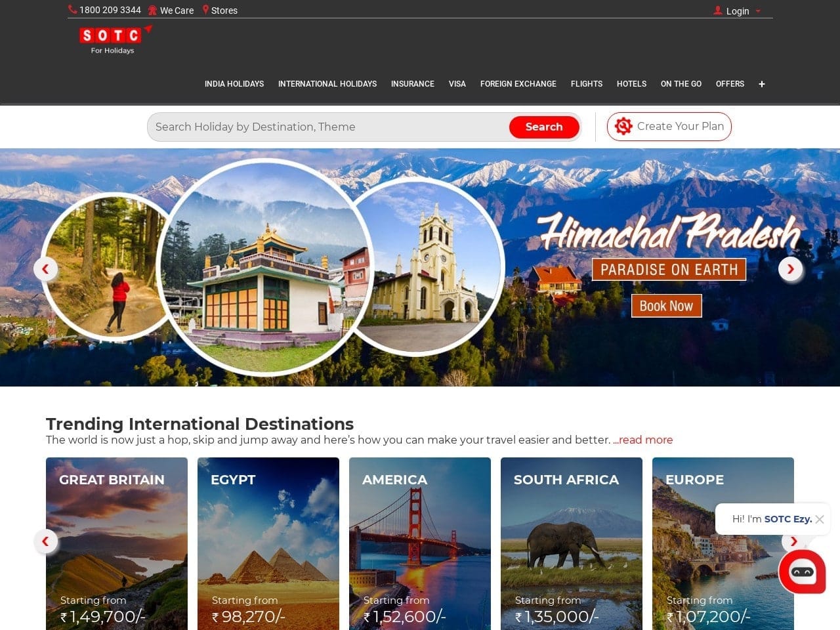Close the SOTC Ezy chat greeting
This screenshot has height=630, width=840.
pyautogui.click(x=820, y=519)
